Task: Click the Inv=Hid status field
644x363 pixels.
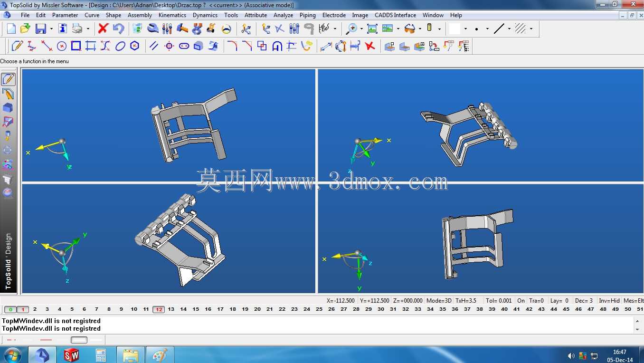Action: pyautogui.click(x=609, y=301)
